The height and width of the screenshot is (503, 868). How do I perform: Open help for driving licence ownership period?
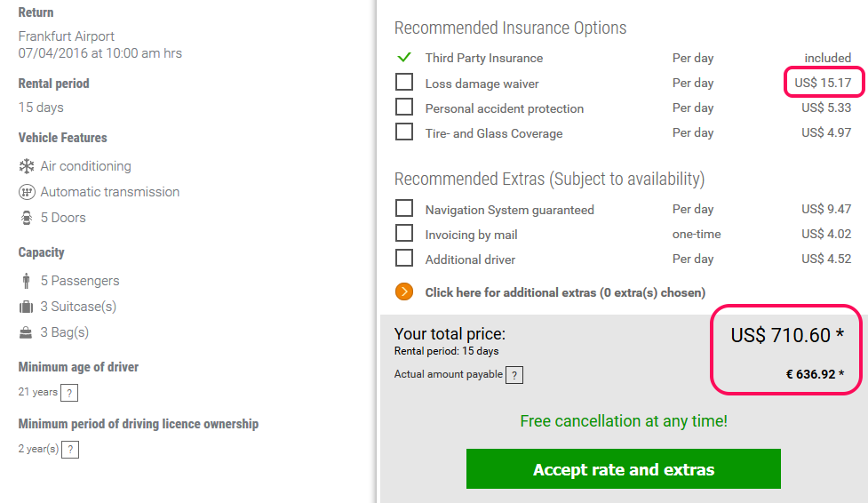pos(70,449)
